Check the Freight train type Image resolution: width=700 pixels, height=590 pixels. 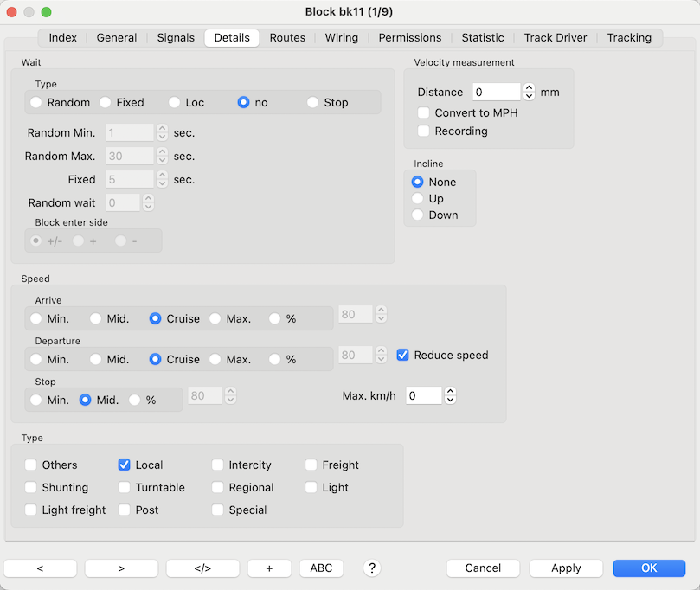pos(311,465)
